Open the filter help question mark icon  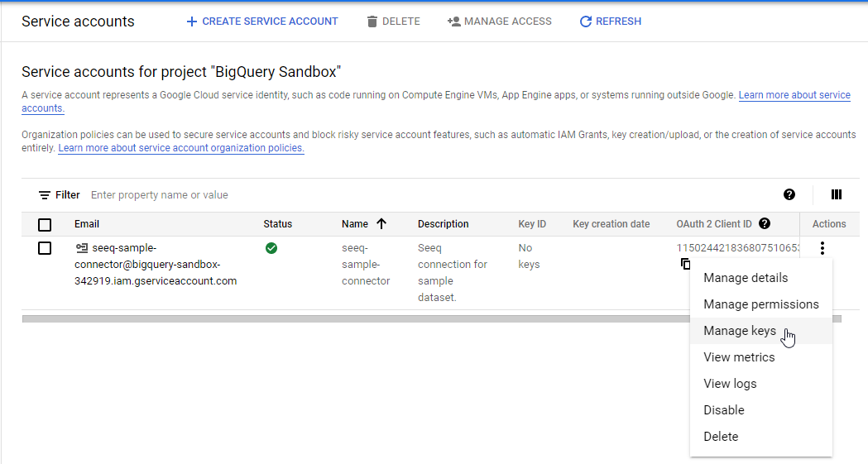[789, 194]
